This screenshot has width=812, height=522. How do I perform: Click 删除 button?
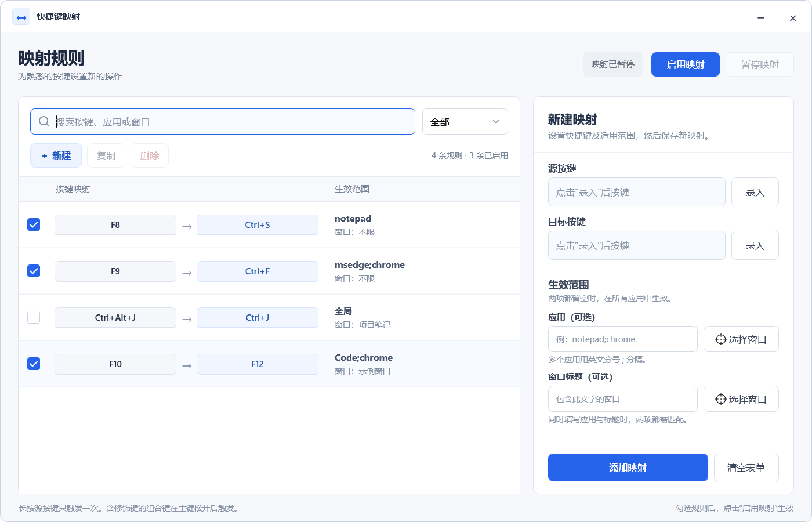point(150,155)
